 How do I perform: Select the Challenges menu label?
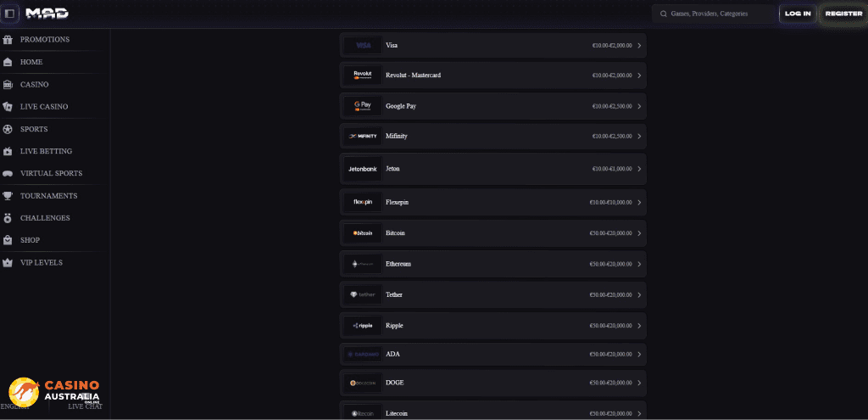click(x=45, y=218)
